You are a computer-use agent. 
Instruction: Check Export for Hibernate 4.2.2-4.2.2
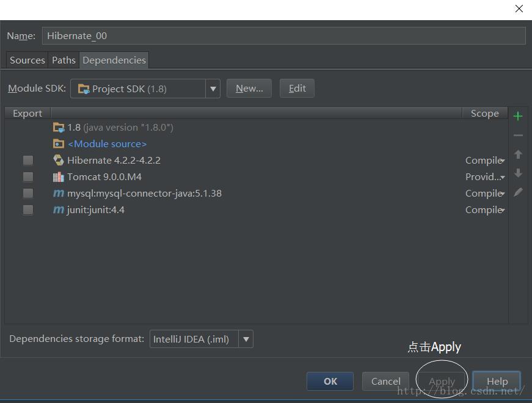[x=28, y=160]
